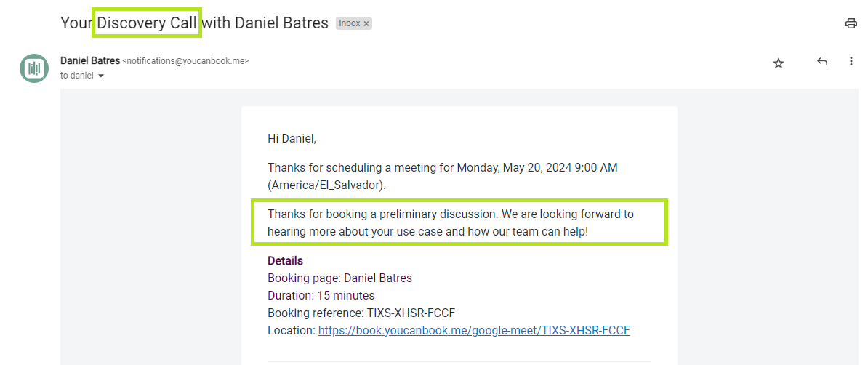Select sender name Daniel Batres in header
Screen dimensions: 868x365
tap(90, 61)
